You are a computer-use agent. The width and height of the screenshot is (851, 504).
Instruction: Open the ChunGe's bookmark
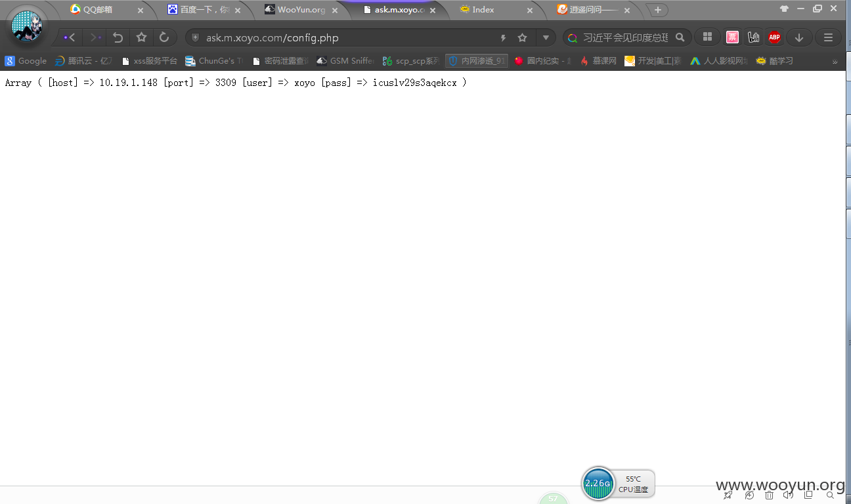coord(215,61)
